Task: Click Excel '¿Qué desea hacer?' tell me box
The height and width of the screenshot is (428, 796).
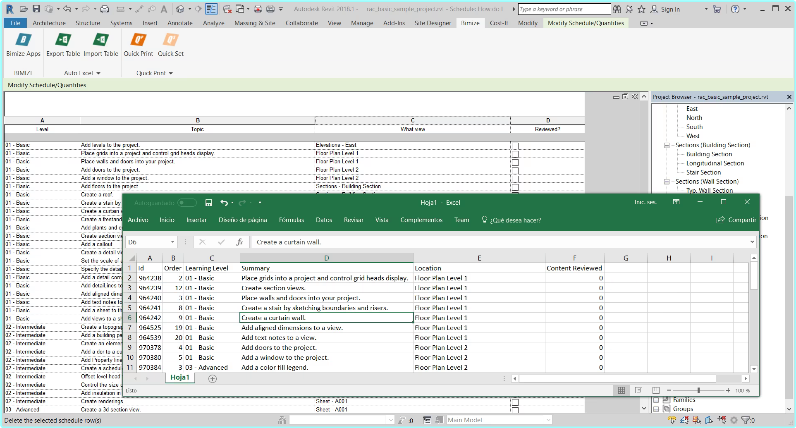Action: (x=512, y=220)
